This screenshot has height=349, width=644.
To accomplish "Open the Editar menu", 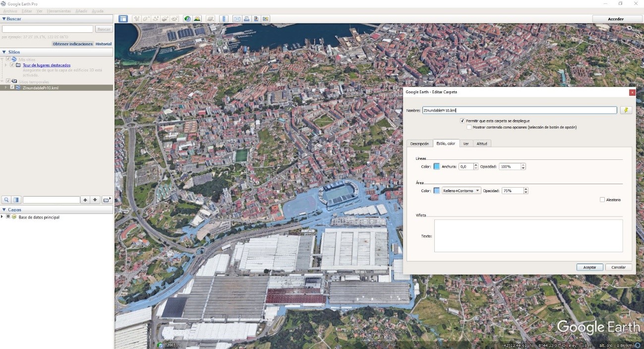I will pyautogui.click(x=27, y=11).
